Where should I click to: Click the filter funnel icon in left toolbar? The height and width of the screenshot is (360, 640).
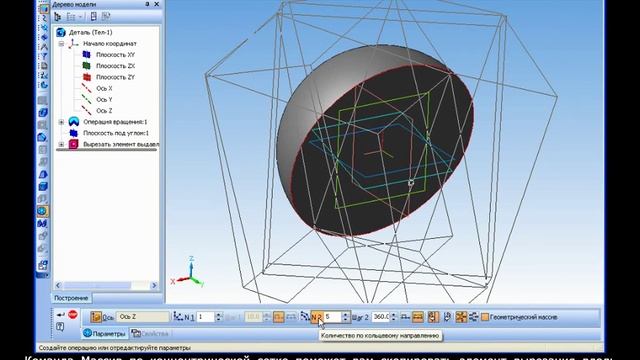click(44, 56)
